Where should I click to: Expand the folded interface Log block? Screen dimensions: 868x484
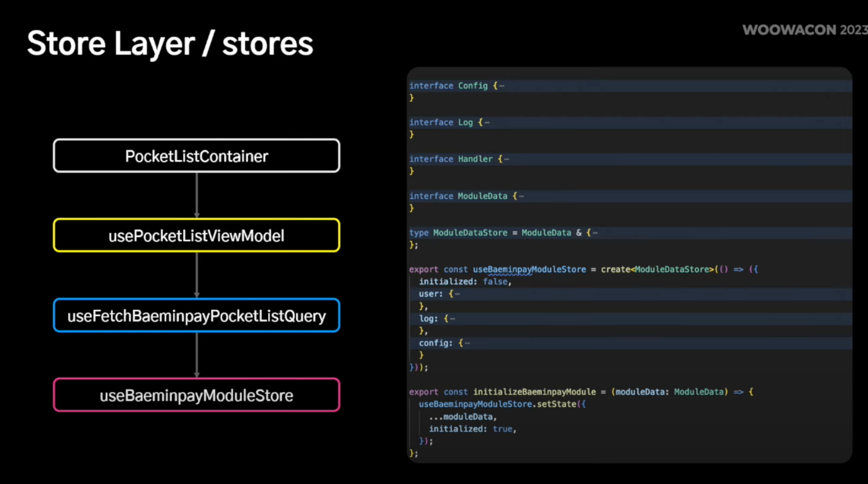[487, 123]
